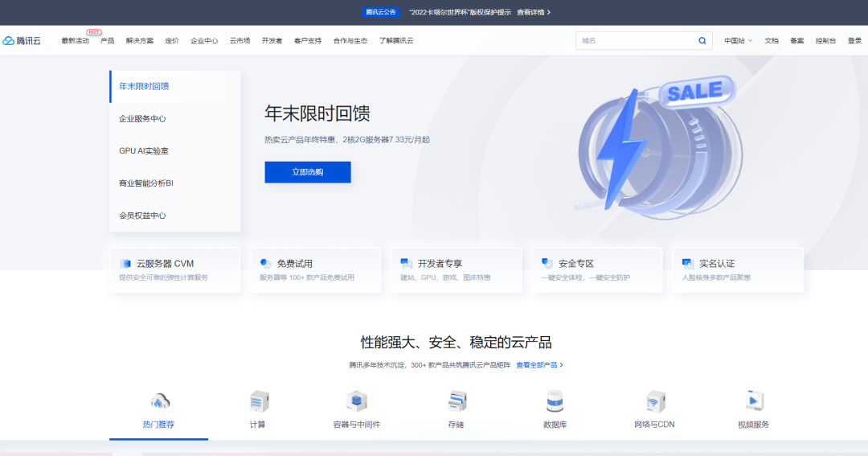The image size is (868, 456).
Task: Click the 安全专区 shield icon
Action: [547, 263]
